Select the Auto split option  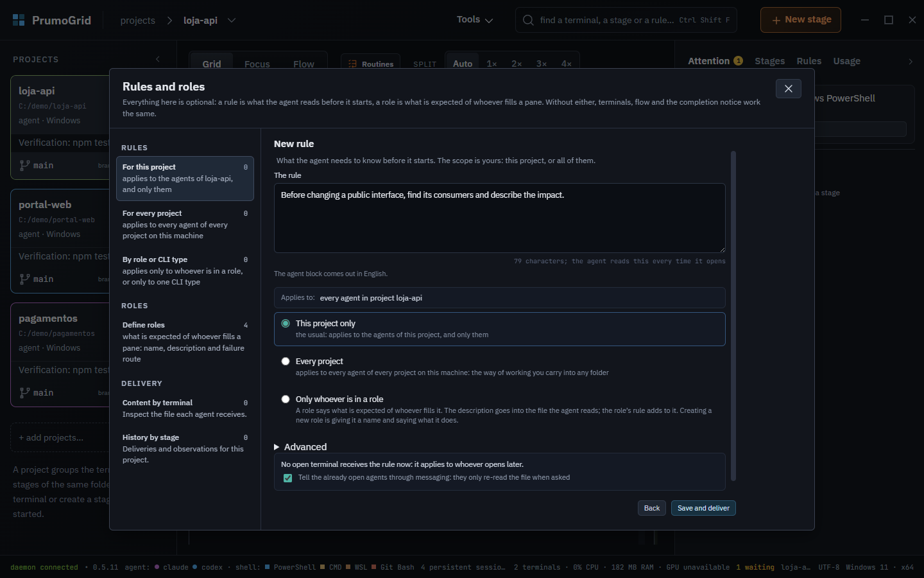tap(463, 64)
